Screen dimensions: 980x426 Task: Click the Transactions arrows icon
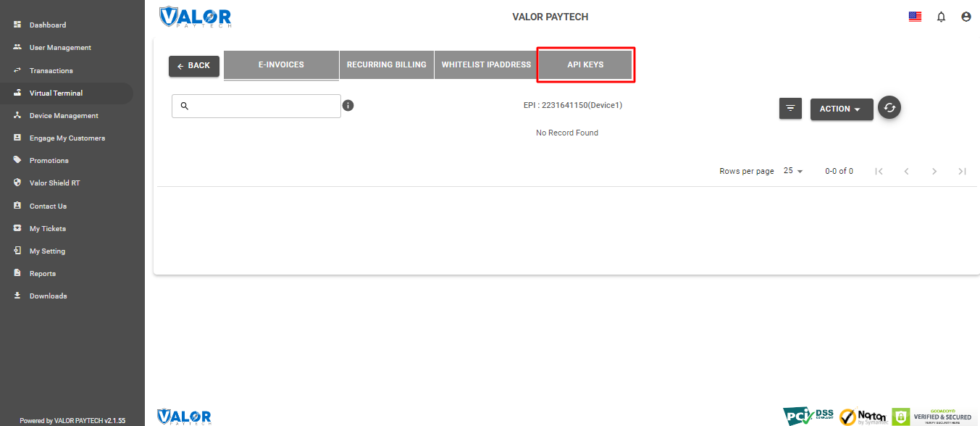coord(17,70)
